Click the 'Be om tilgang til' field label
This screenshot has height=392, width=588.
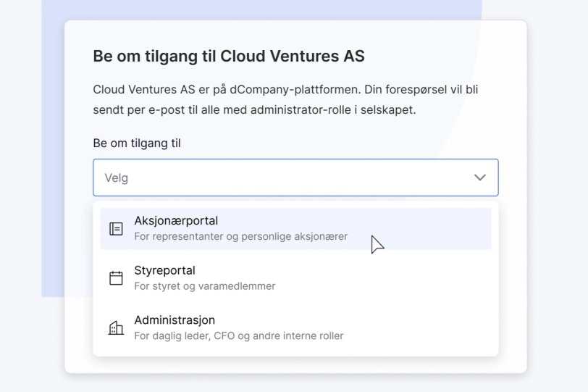point(137,143)
